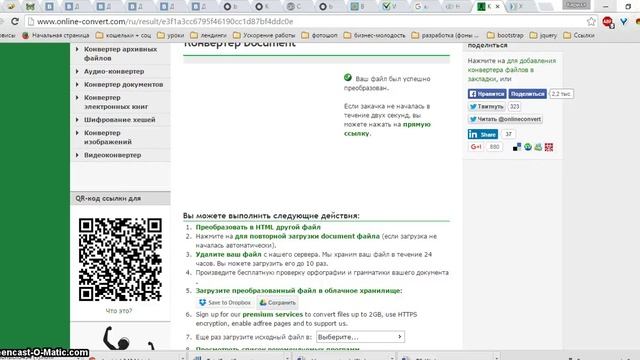640x360 pixels.
Task: Open the Начальная страница bookmark
Action: [56, 36]
